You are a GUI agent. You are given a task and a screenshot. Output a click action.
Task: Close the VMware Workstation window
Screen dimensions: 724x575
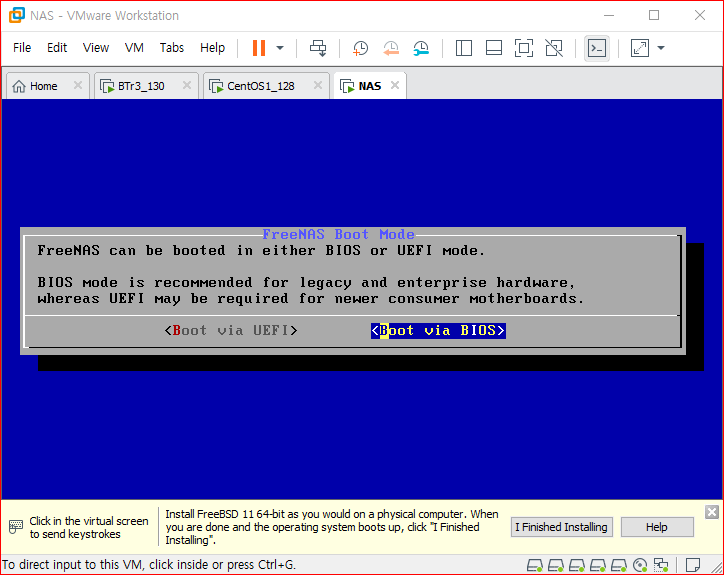(700, 15)
